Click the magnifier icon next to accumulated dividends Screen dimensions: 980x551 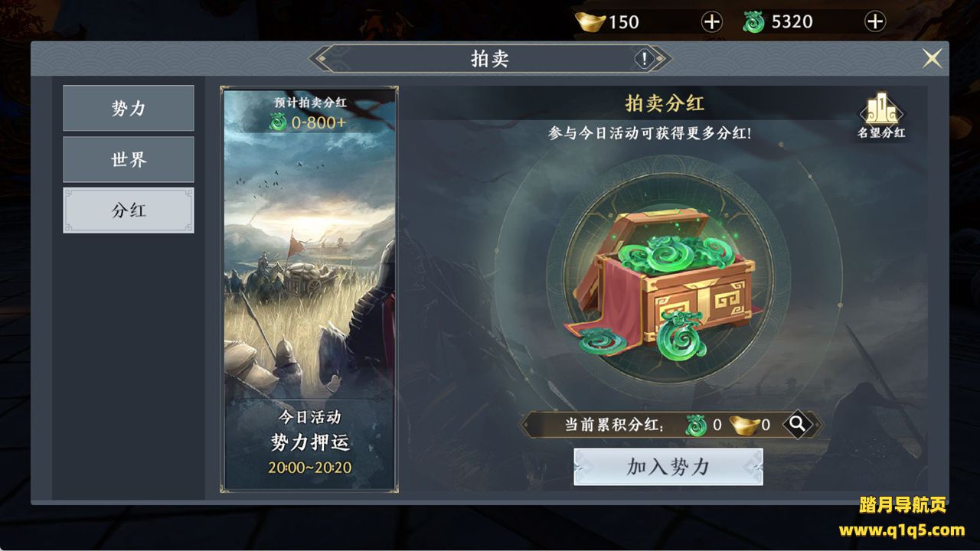click(x=797, y=424)
